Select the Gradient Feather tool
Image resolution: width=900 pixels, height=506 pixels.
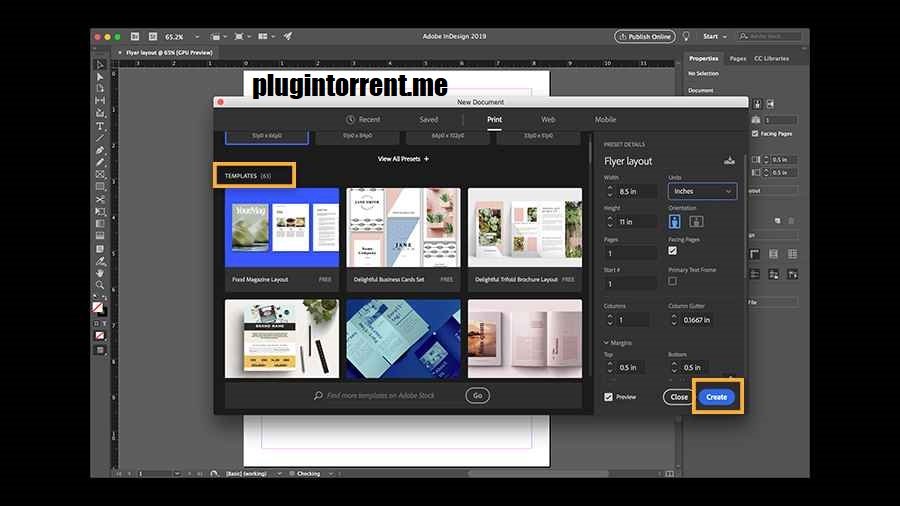point(100,236)
